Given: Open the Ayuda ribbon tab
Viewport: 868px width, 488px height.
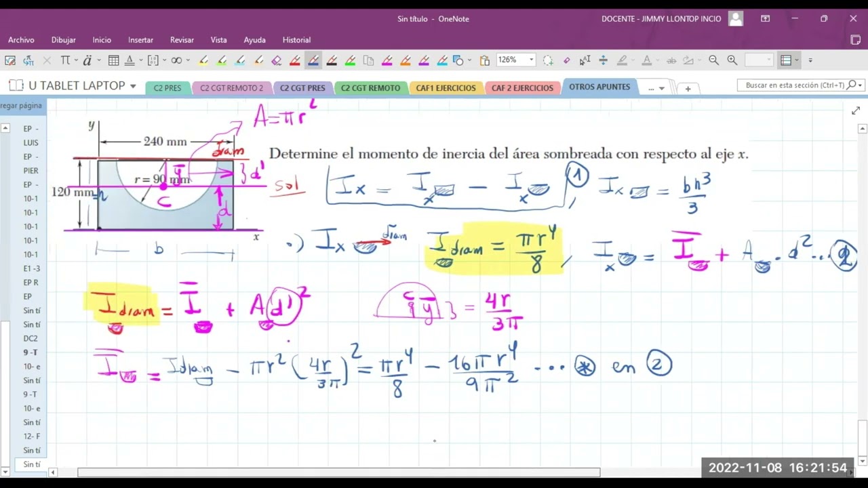Looking at the screenshot, I should pos(254,40).
